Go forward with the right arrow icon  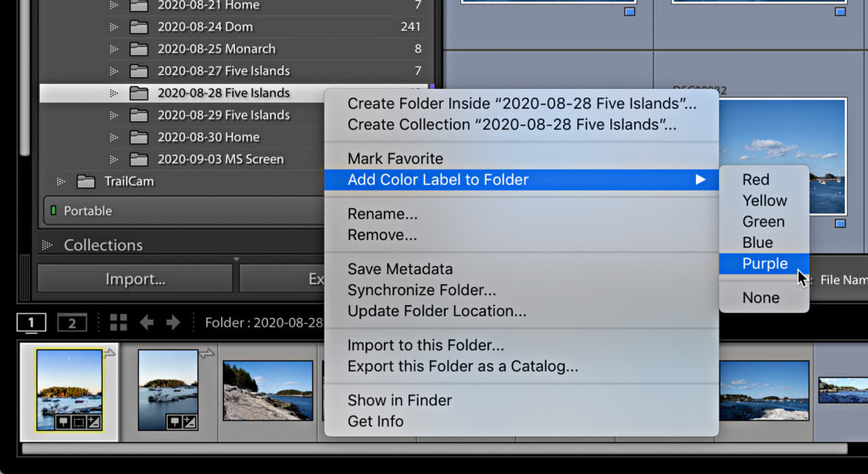[173, 322]
